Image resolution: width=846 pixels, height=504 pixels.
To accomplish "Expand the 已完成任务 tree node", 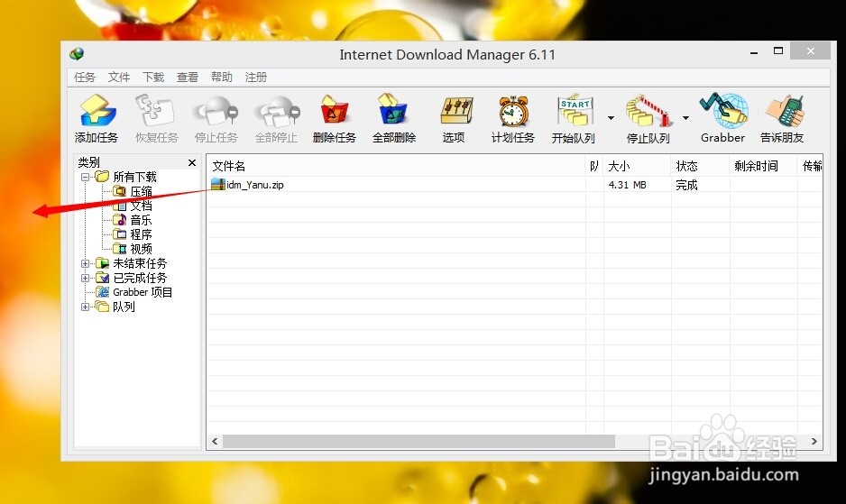I will click(x=86, y=278).
